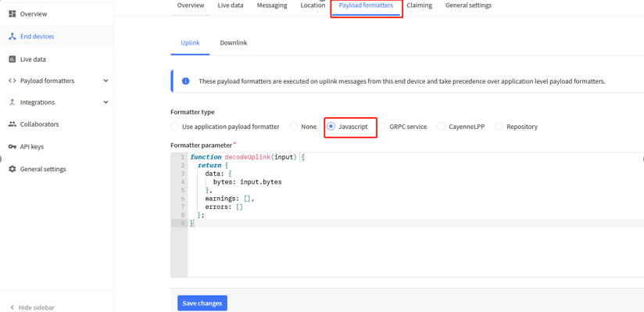Image resolution: width=644 pixels, height=312 pixels.
Task: Switch to the Location tab
Action: click(x=313, y=5)
